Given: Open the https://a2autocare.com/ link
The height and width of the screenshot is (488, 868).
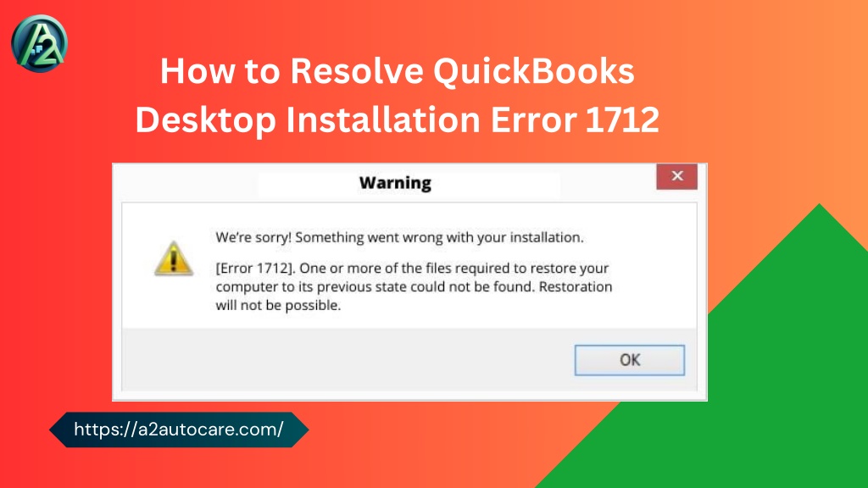Looking at the screenshot, I should (x=179, y=430).
